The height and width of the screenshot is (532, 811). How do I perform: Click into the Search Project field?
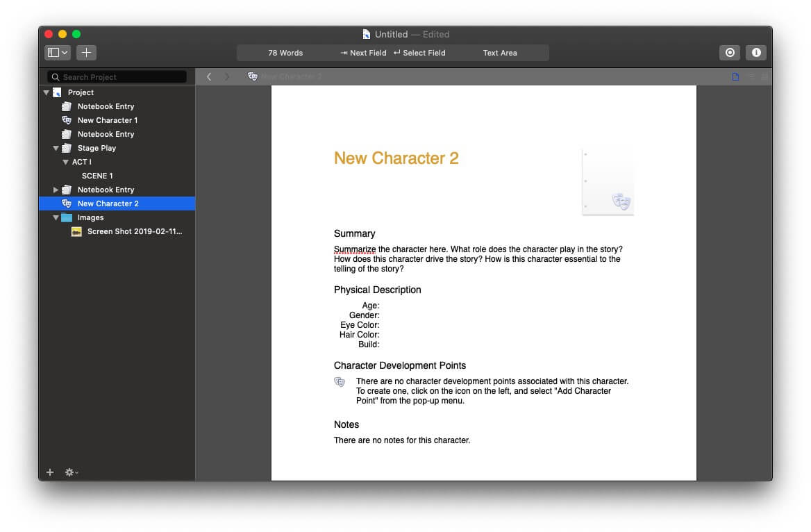point(117,76)
